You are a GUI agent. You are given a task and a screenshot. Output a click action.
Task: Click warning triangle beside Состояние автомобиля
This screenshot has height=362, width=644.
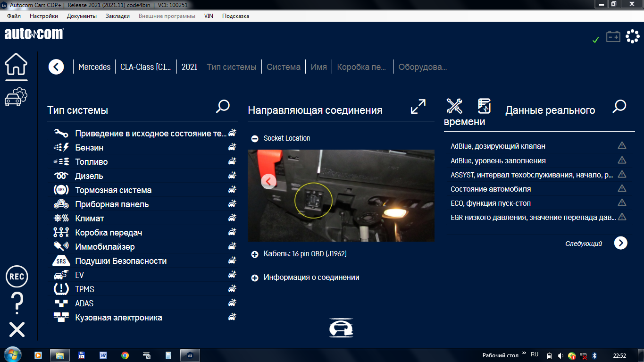pyautogui.click(x=622, y=188)
